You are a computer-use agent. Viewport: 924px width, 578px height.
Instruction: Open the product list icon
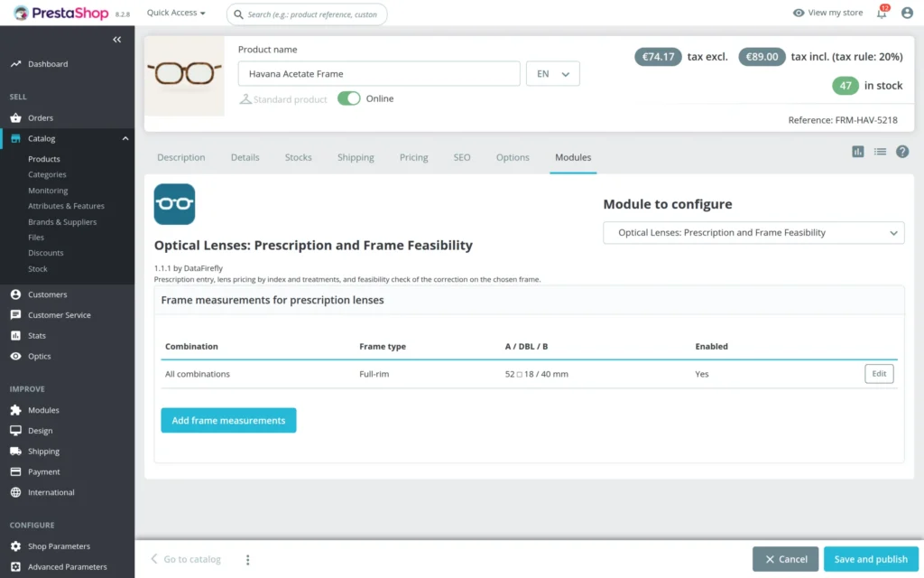[x=880, y=152]
